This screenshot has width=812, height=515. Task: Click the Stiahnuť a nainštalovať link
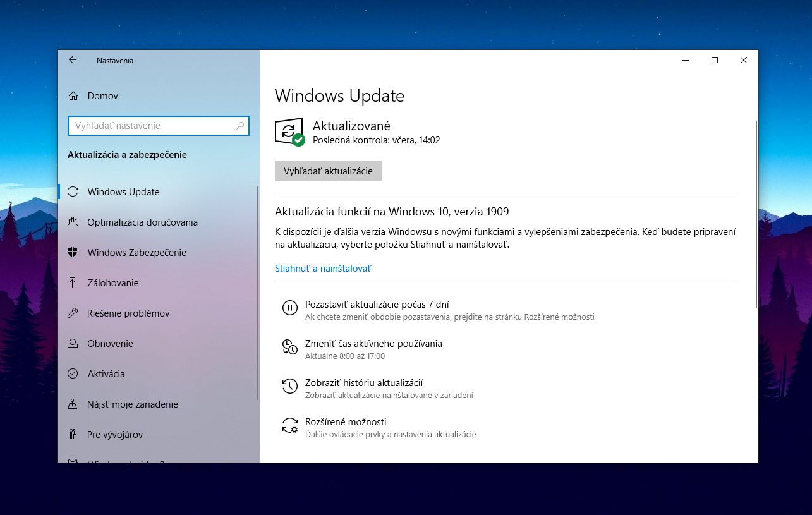pos(323,268)
